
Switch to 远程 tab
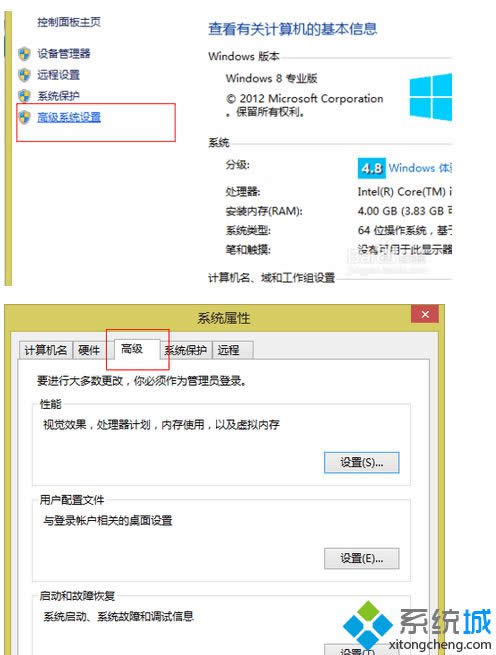pyautogui.click(x=229, y=350)
